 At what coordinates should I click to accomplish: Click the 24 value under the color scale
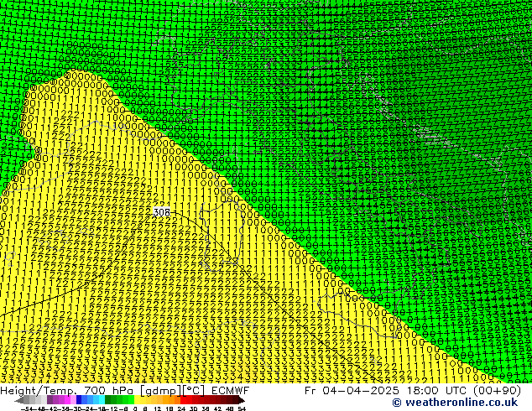coord(181,408)
